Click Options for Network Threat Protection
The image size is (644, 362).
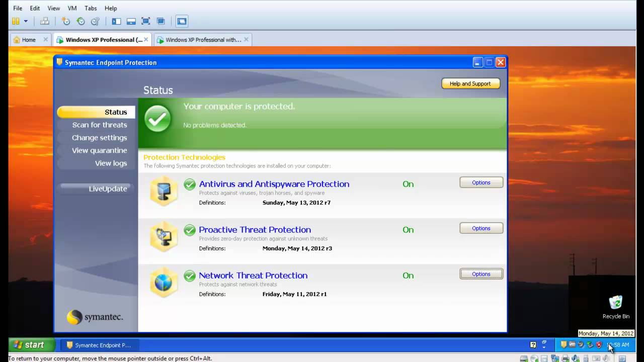pyautogui.click(x=481, y=274)
